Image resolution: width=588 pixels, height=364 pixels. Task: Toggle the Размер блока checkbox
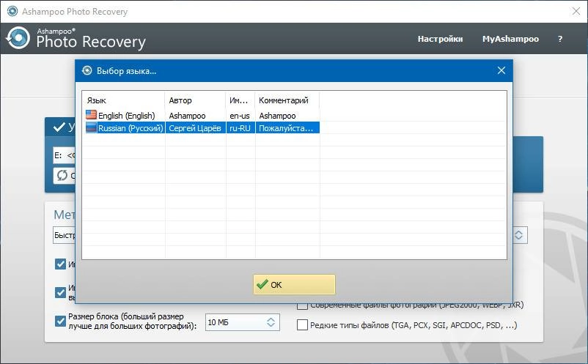[60, 321]
